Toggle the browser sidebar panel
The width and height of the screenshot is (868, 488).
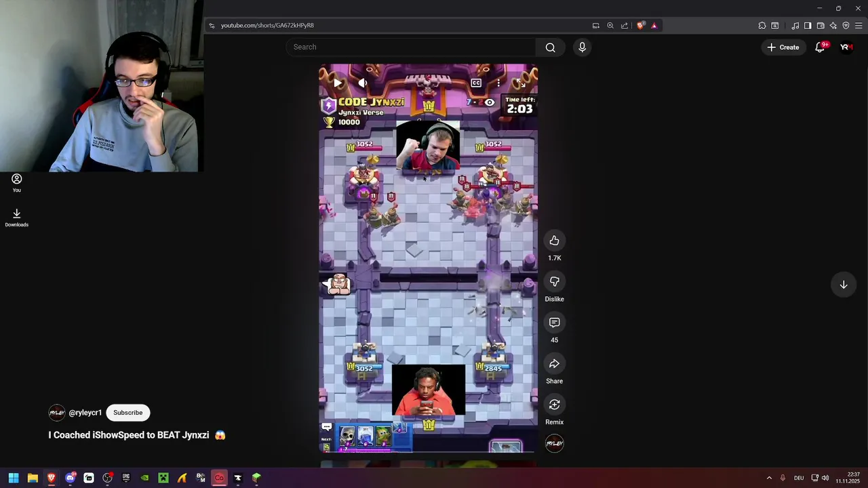pyautogui.click(x=808, y=25)
